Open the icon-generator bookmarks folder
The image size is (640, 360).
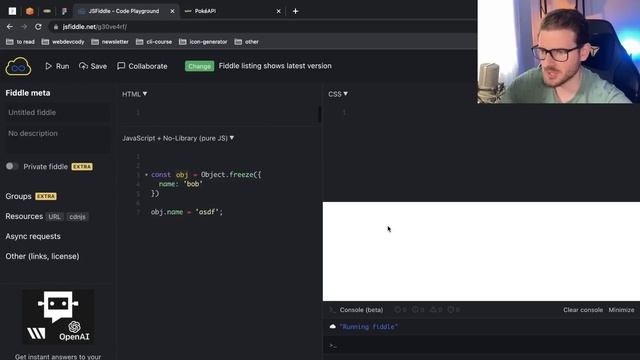(203, 42)
